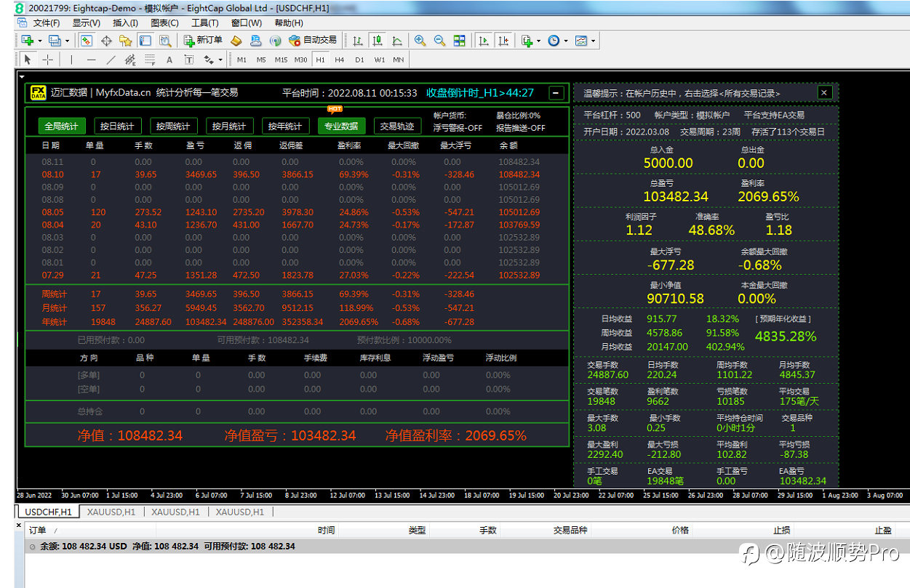This screenshot has width=910, height=588.
Task: Open the 图表(C) menu
Action: click(x=164, y=23)
